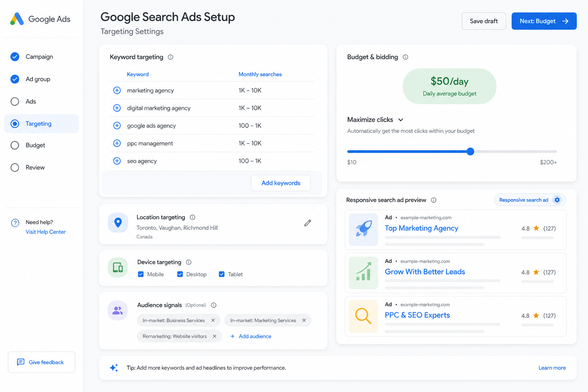Image resolution: width=588 pixels, height=392 pixels.
Task: Click the Need help question mark icon
Action: 15,223
